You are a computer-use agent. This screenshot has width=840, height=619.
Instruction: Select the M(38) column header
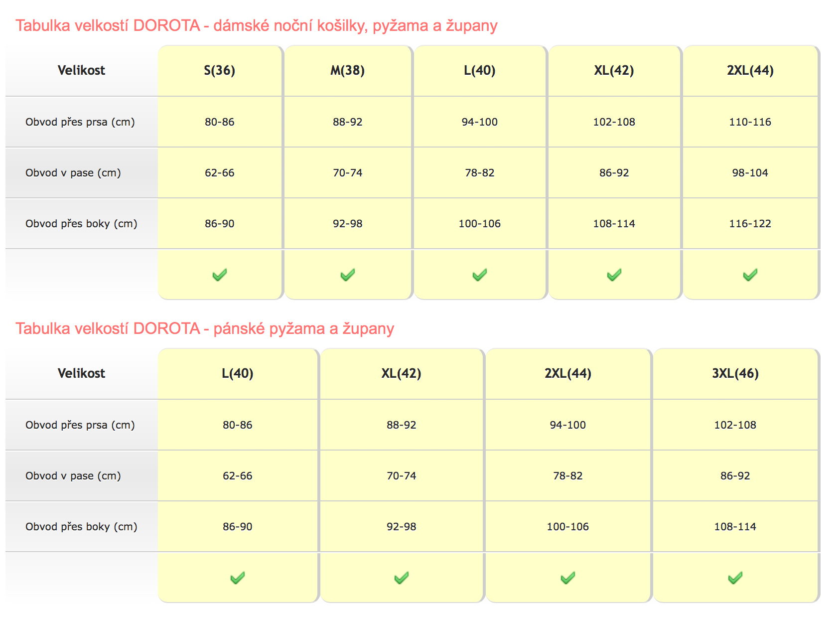[x=348, y=70]
